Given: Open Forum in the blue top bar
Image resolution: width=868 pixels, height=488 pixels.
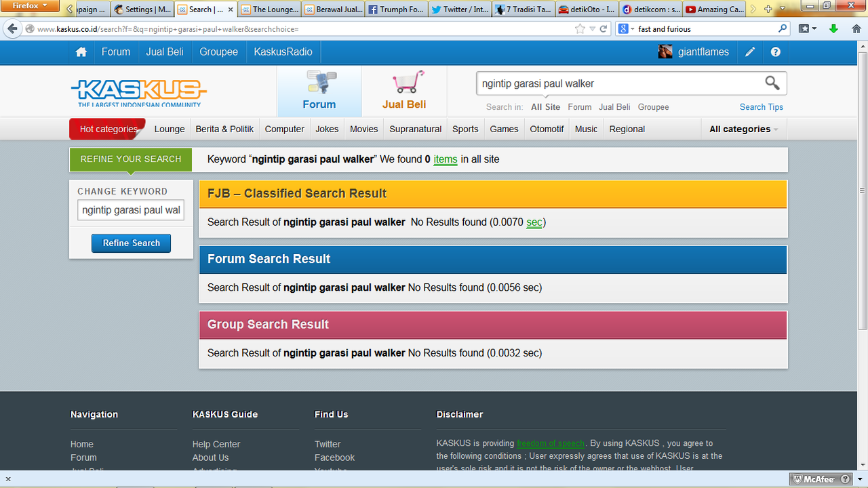Looking at the screenshot, I should click(x=116, y=52).
